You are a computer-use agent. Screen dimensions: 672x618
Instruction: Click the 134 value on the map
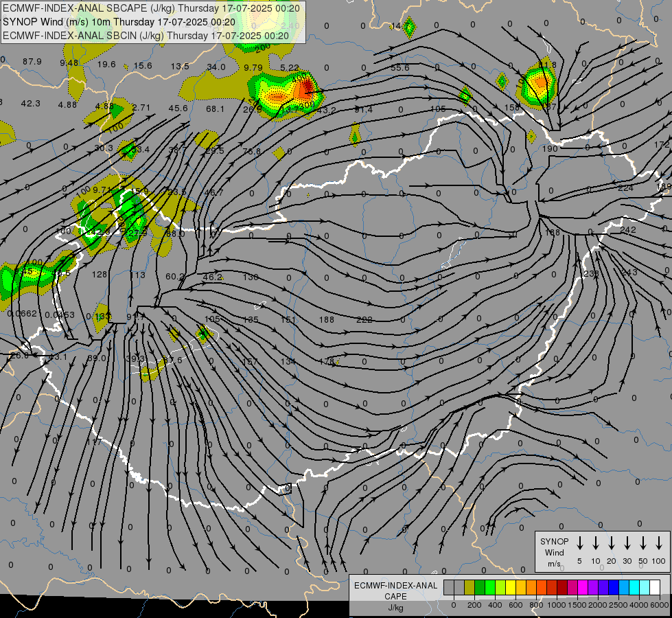click(288, 362)
